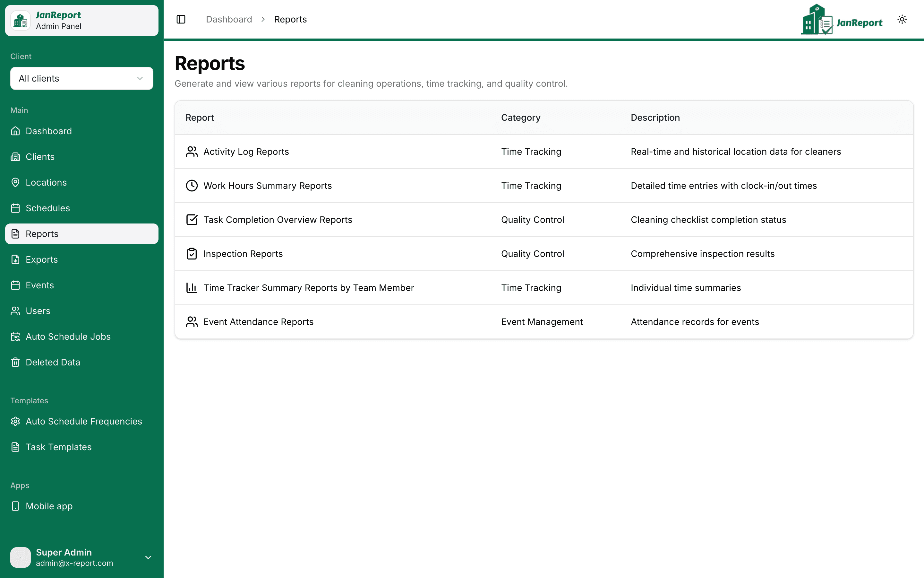Open Event Attendance Reports

[x=258, y=322]
